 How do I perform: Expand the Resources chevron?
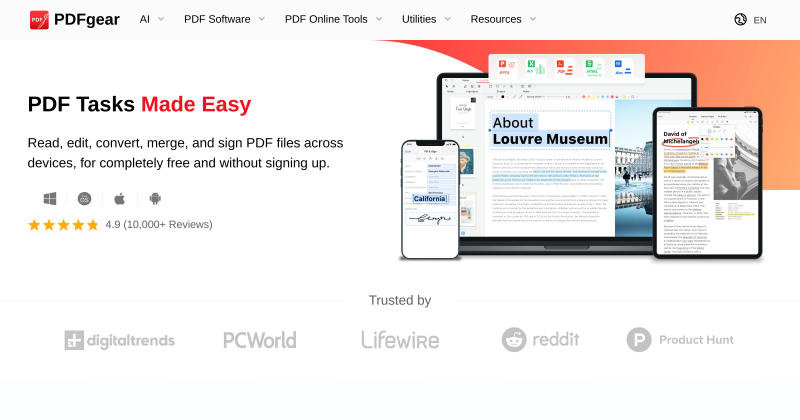pos(533,19)
